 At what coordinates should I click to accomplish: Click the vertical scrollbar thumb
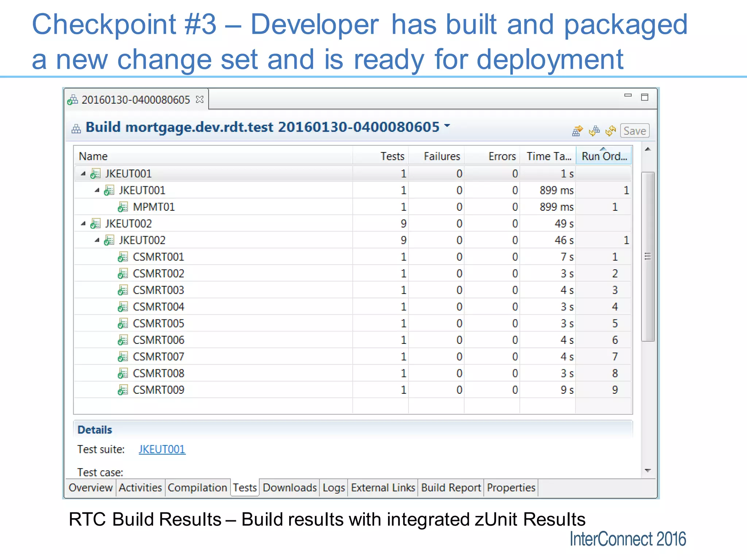tap(648, 257)
